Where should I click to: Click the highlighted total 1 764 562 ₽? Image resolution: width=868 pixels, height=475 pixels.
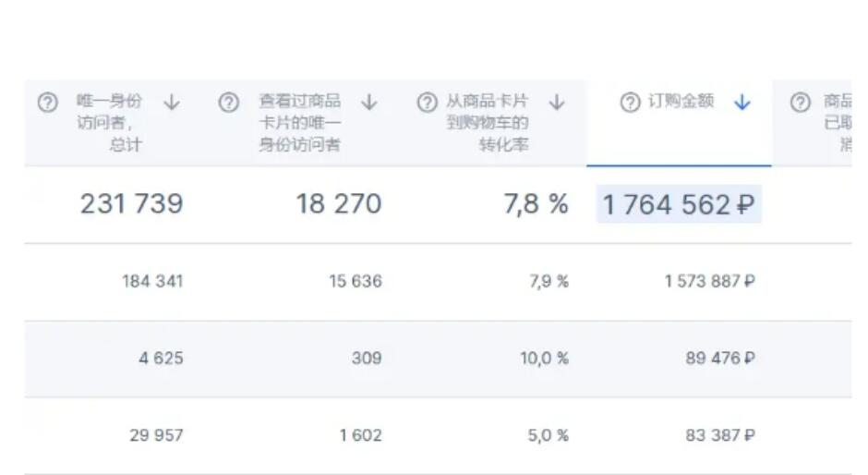pyautogui.click(x=679, y=204)
